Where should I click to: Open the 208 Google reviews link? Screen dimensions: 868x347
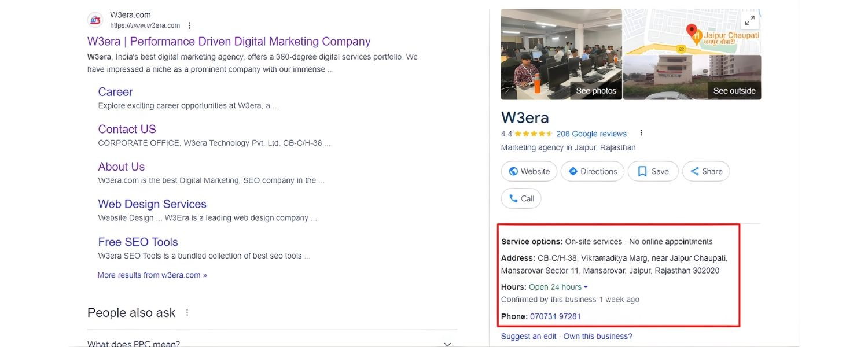point(591,134)
